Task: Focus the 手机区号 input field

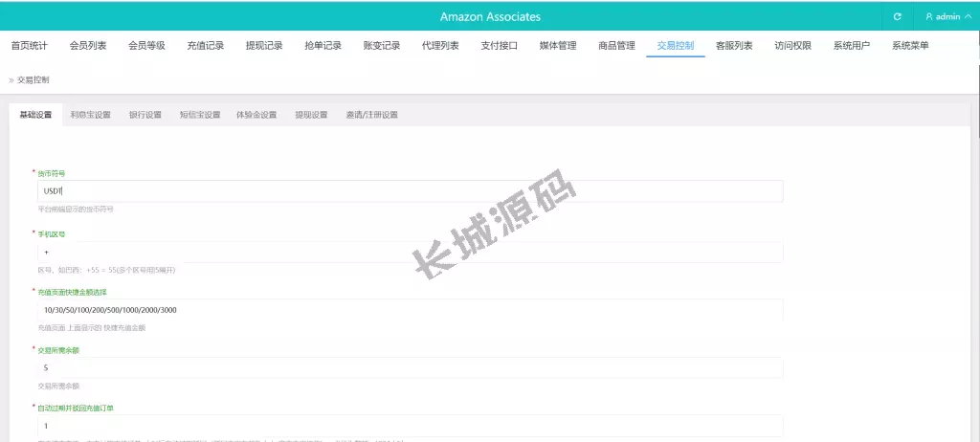Action: click(410, 252)
